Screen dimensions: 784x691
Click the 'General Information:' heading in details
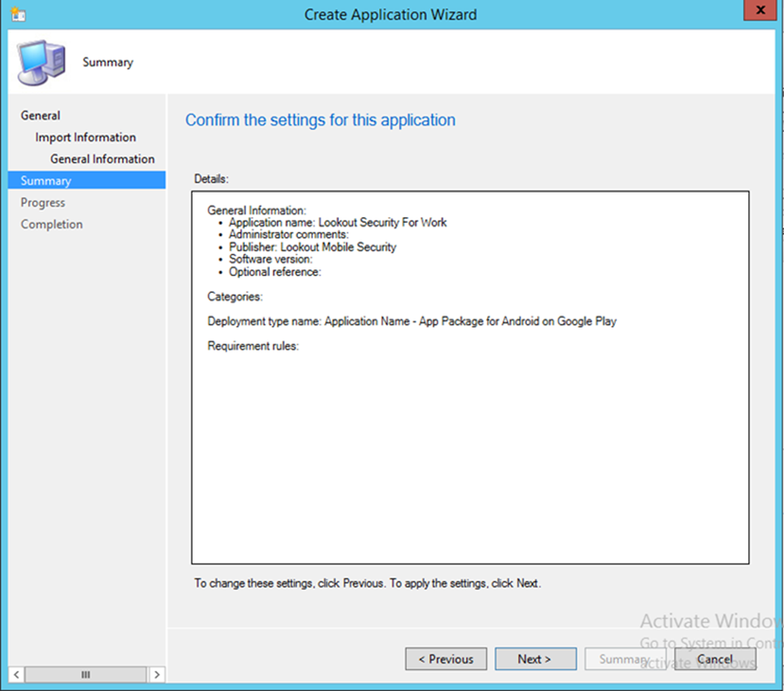[x=256, y=211]
